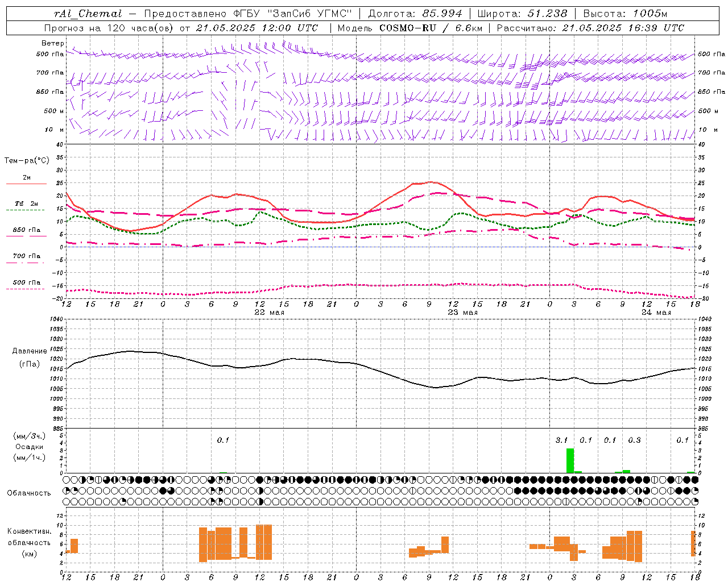Click the left 10 м wind level label
728x582 pixels.
[54, 130]
